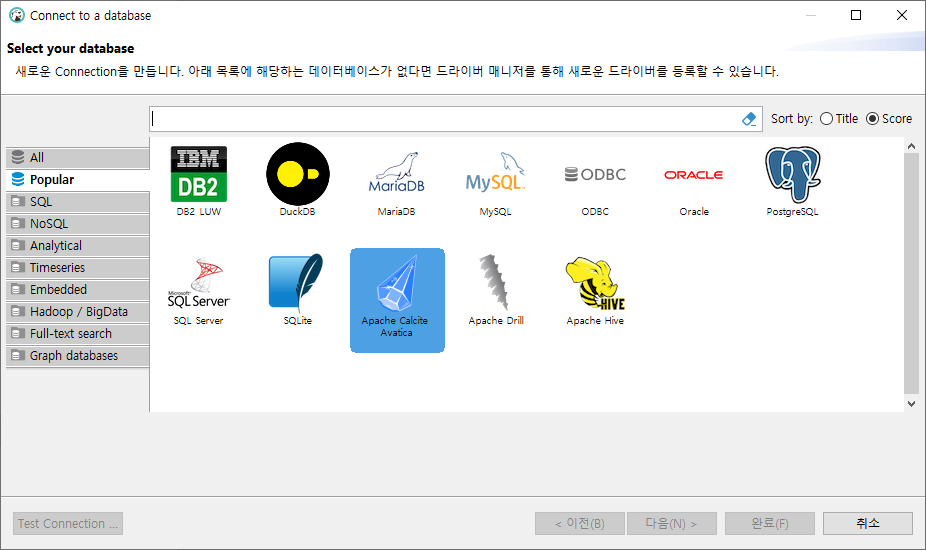Open the Analytical category
The image size is (926, 550).
pos(77,246)
